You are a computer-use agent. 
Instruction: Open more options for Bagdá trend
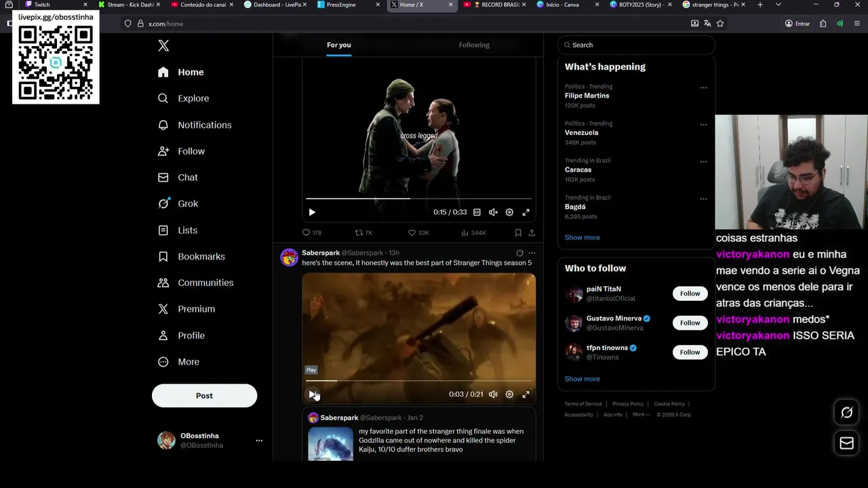tap(703, 199)
